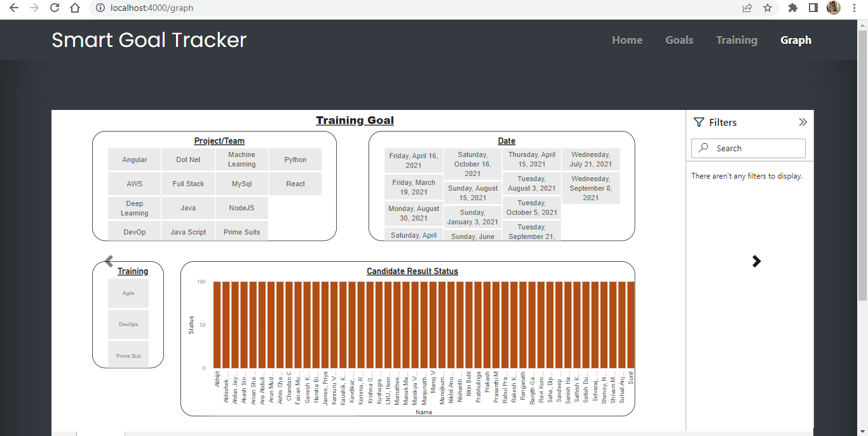Switch to the Goals tab
Image resolution: width=868 pixels, height=436 pixels.
pyautogui.click(x=679, y=39)
